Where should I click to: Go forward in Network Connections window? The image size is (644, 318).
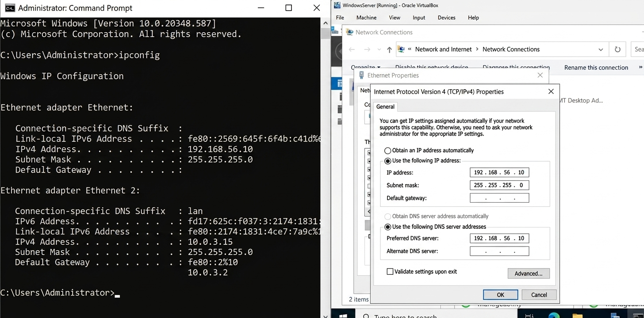pos(367,49)
